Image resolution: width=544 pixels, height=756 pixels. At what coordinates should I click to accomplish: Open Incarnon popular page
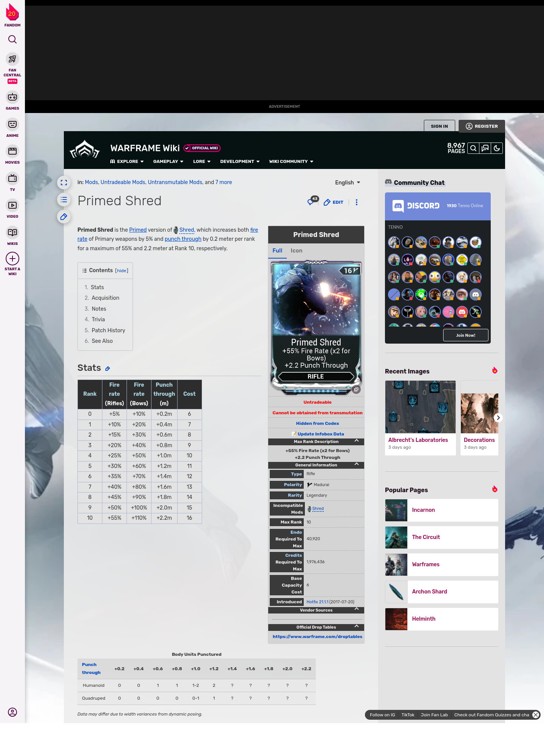click(442, 510)
